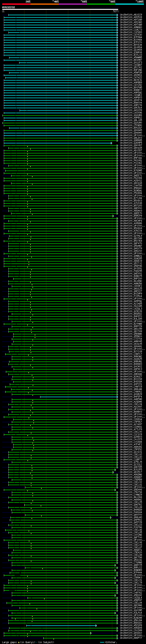Select the UniRef100_Q2EHP5 label

tap(131, 143)
